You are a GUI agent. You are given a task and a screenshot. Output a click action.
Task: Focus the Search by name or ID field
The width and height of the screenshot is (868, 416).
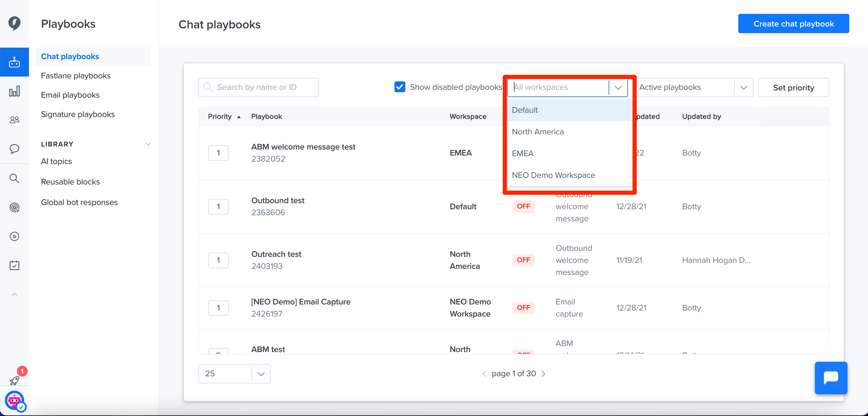(258, 87)
